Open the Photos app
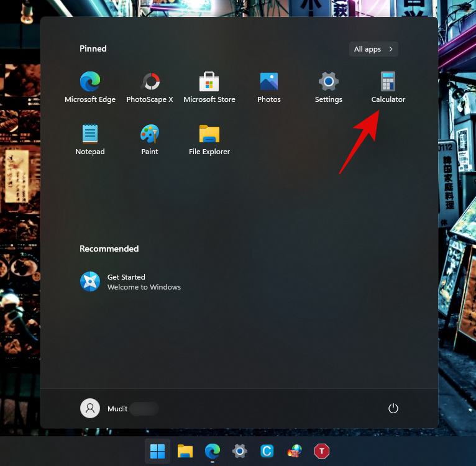The width and height of the screenshot is (476, 466). (x=269, y=87)
